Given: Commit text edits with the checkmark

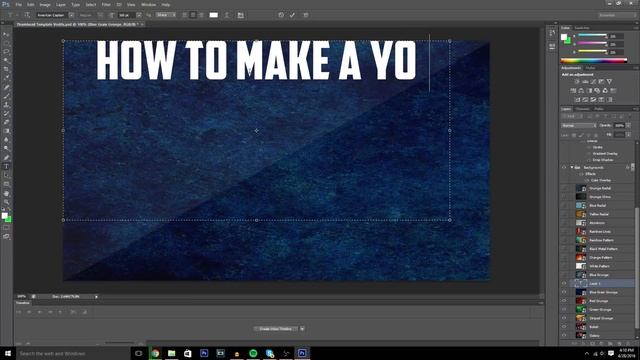Looking at the screenshot, I should (x=292, y=15).
